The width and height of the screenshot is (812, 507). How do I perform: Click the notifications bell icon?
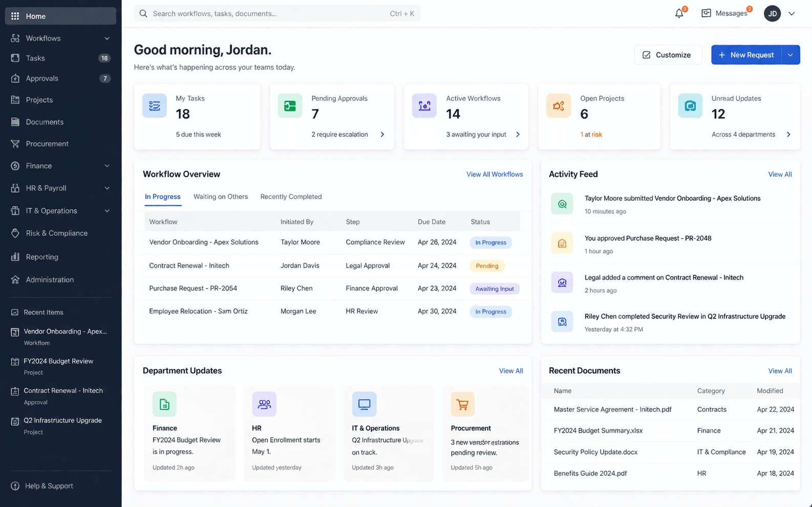[679, 14]
